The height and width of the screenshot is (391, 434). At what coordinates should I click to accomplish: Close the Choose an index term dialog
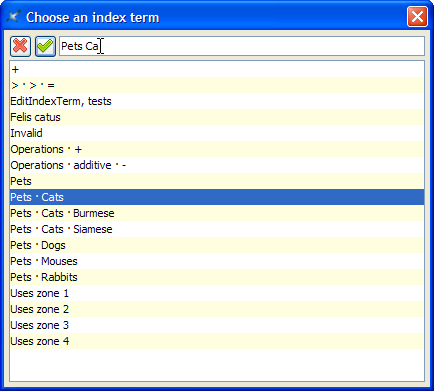click(417, 16)
